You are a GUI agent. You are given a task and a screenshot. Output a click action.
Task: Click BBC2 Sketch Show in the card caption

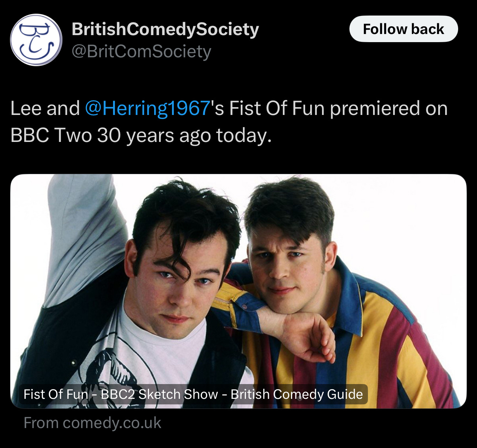(159, 394)
